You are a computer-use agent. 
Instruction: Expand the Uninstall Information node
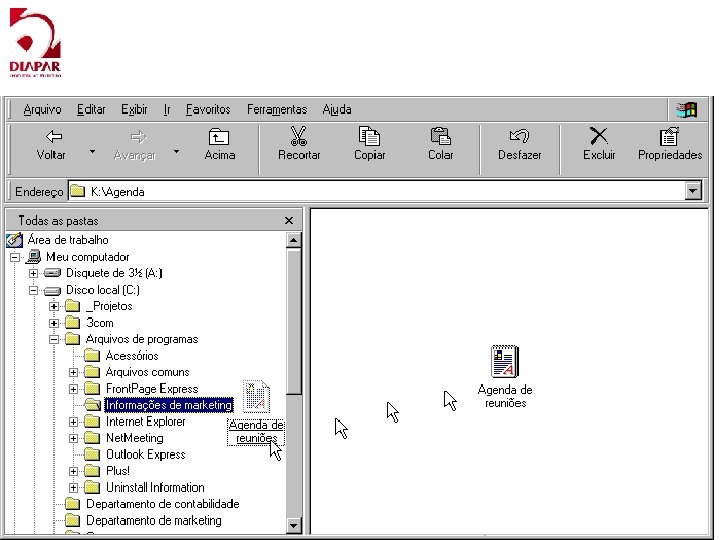point(73,488)
